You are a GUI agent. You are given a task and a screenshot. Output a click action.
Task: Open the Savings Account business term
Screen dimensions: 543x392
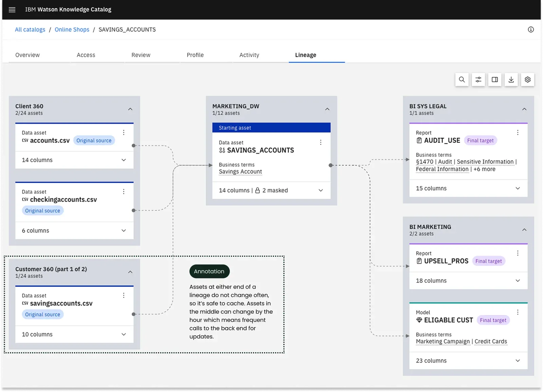point(240,172)
